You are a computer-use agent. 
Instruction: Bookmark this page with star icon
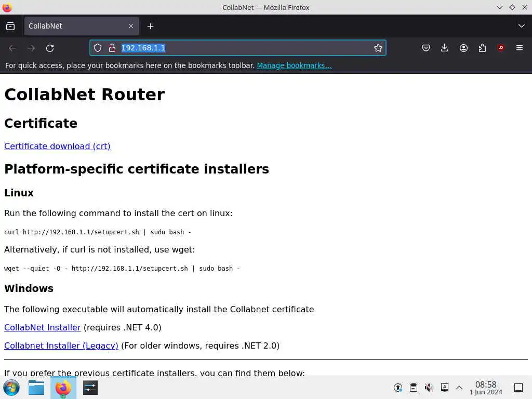[x=378, y=48]
